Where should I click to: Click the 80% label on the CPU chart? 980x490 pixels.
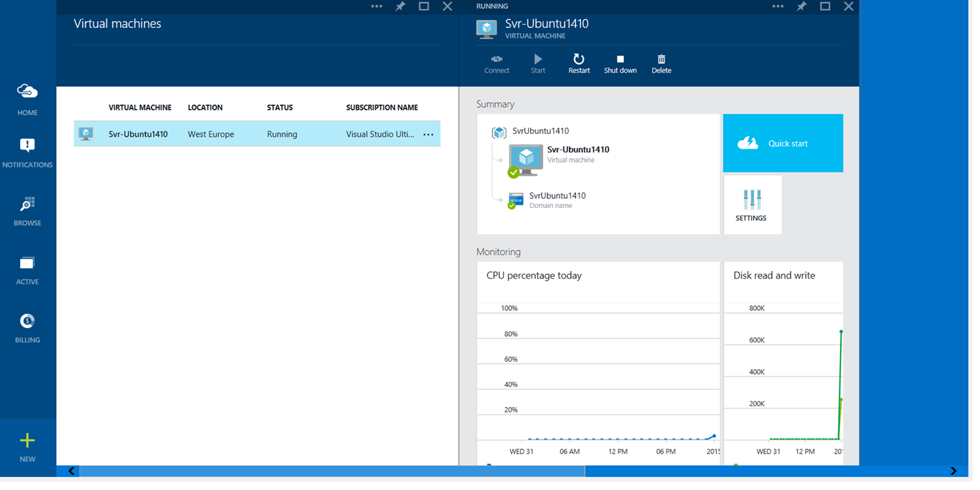[x=511, y=334]
